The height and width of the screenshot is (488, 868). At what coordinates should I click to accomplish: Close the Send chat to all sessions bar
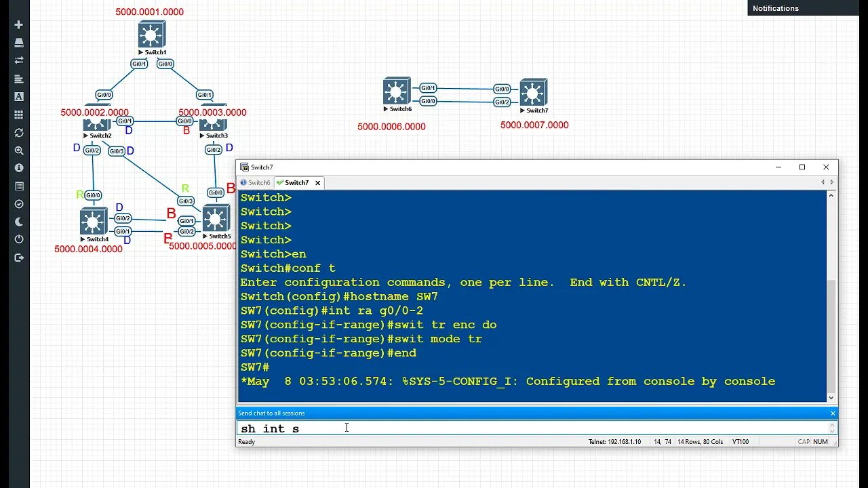pyautogui.click(x=833, y=413)
